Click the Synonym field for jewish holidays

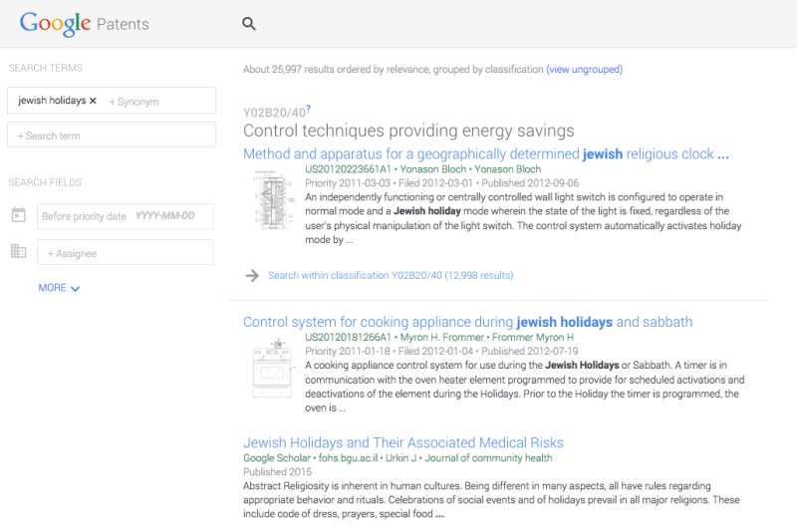pos(134,102)
